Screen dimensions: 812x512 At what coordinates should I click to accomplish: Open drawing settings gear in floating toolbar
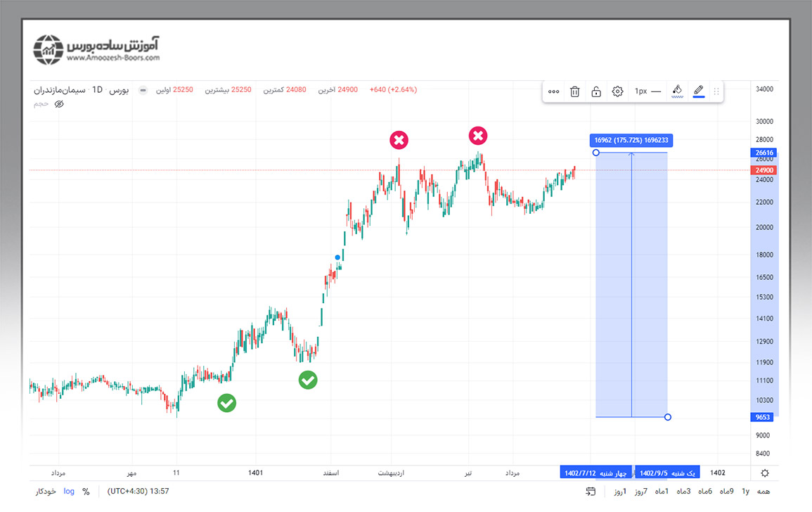617,91
